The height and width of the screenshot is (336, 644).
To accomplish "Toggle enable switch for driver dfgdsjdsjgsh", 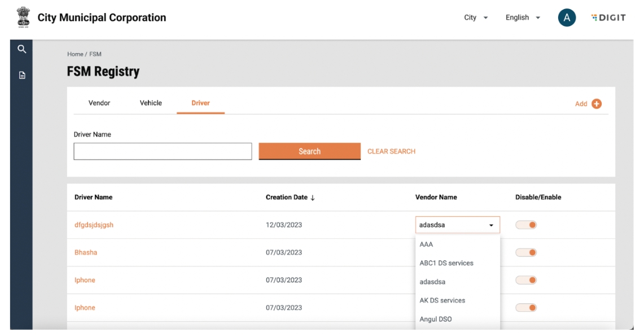I will (526, 225).
